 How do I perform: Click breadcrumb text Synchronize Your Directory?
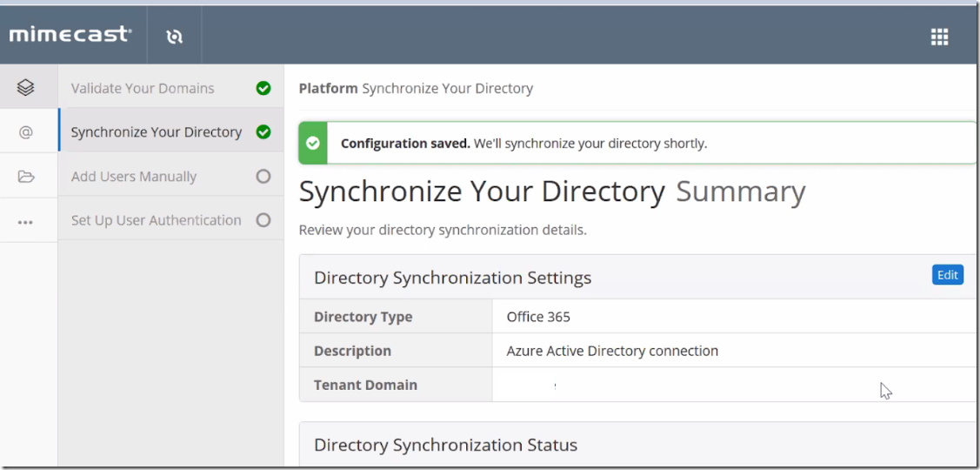click(x=448, y=89)
